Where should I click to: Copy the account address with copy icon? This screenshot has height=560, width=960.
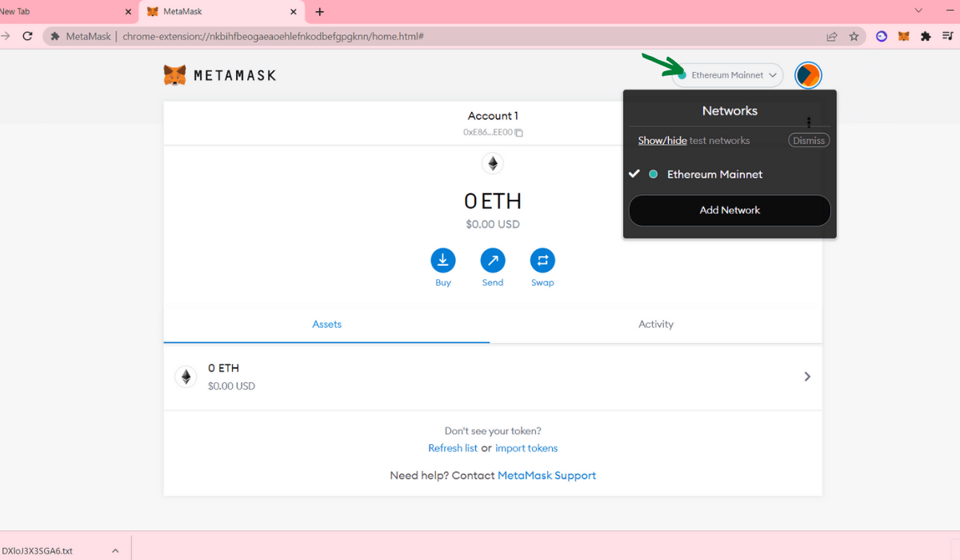point(518,133)
